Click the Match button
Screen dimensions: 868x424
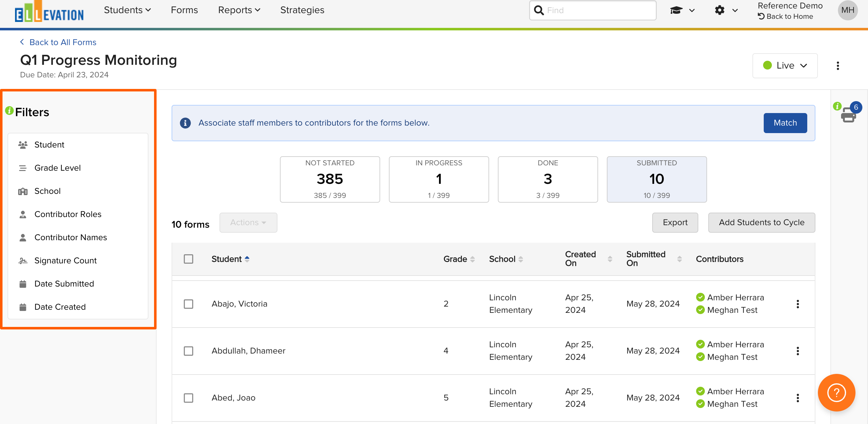(785, 123)
